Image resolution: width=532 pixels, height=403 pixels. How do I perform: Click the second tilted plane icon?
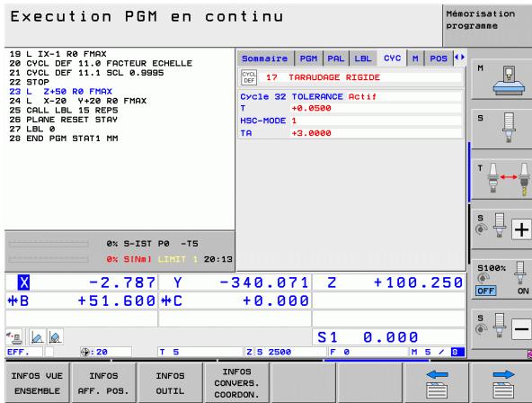tap(55, 336)
